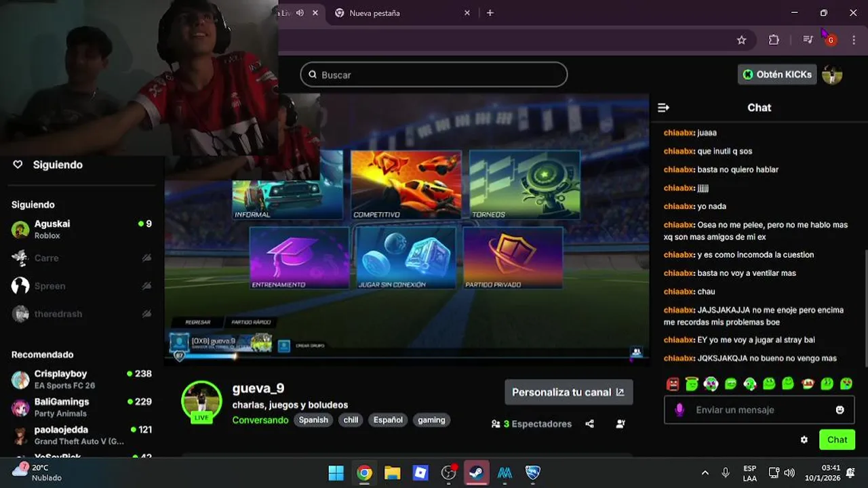Click the muted notification icon beside Spreen

click(x=146, y=286)
